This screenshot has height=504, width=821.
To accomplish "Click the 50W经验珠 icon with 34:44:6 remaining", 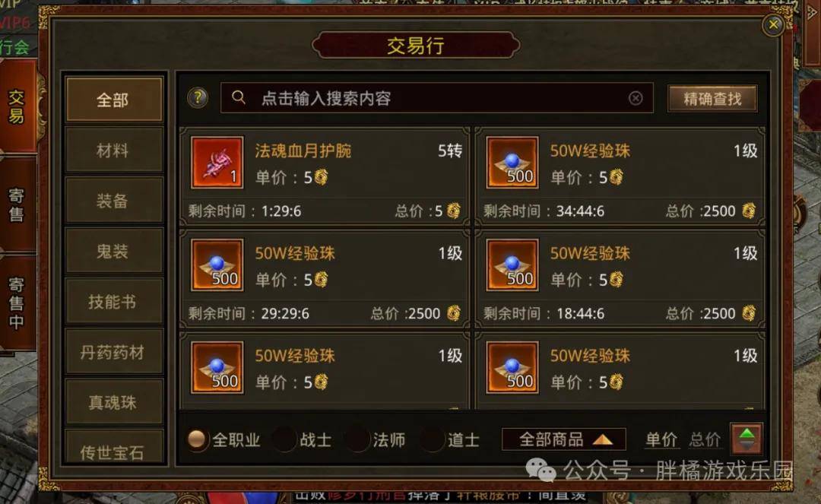I will (512, 162).
